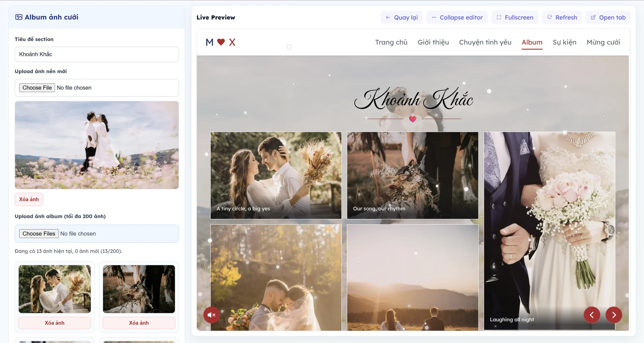This screenshot has width=644, height=343.
Task: Choose File for new background image
Action: point(37,88)
